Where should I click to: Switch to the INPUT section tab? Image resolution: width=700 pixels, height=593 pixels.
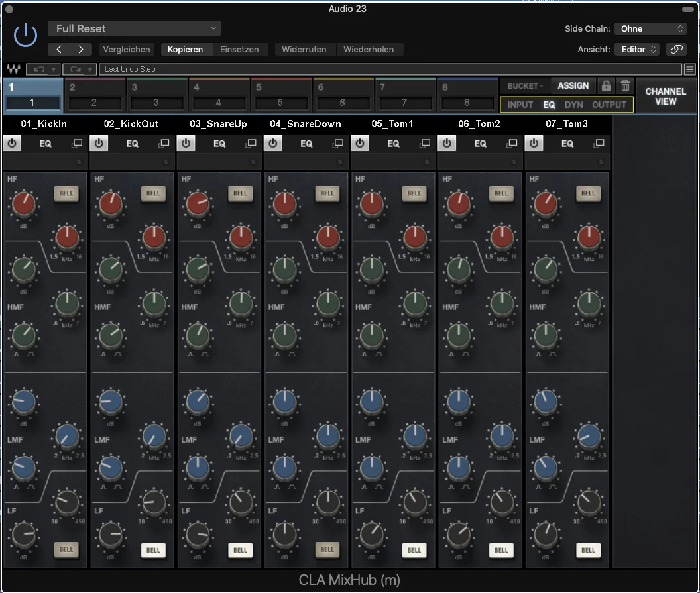[x=520, y=105]
